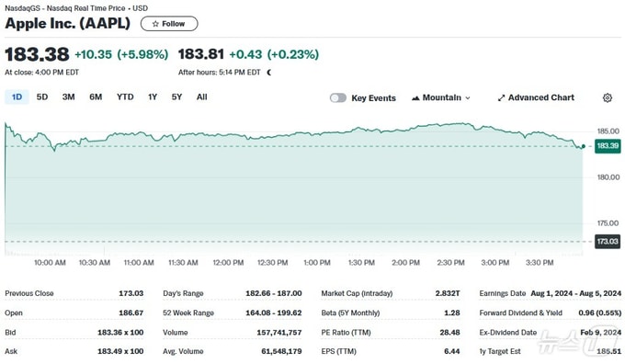The height and width of the screenshot is (364, 625).
Task: Click the chart endpoint dot at close
Action: click(583, 146)
